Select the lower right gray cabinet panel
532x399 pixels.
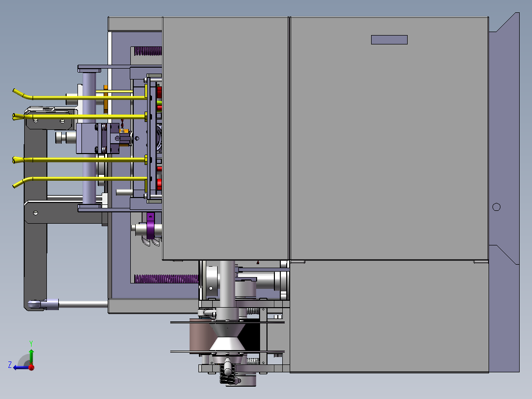pos(389,317)
